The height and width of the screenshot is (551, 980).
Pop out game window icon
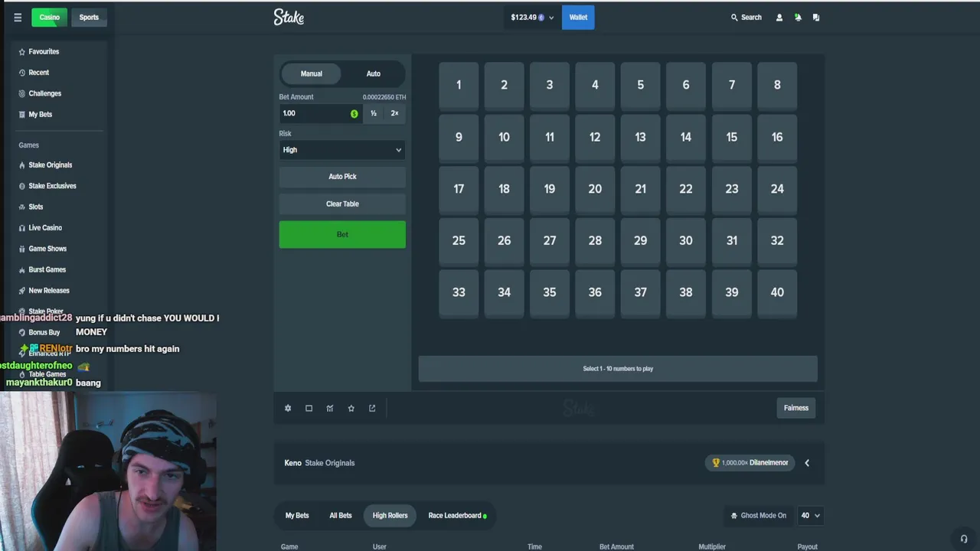click(x=372, y=408)
